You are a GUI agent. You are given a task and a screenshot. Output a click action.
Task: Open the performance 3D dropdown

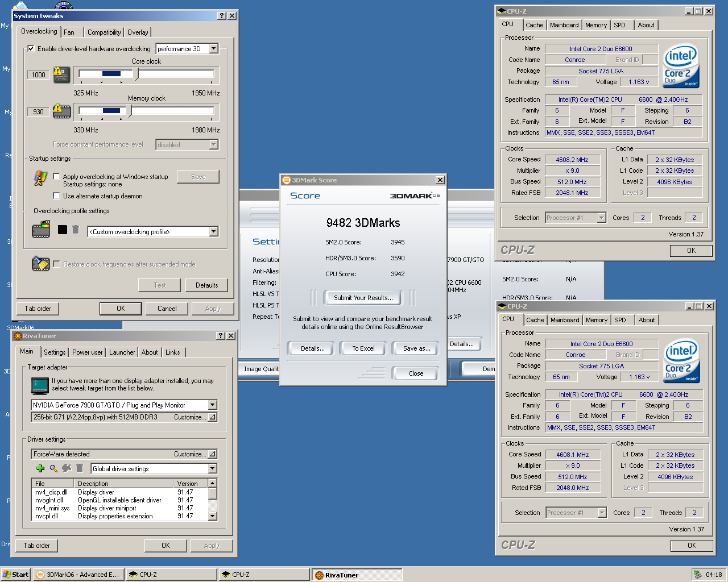(x=214, y=49)
